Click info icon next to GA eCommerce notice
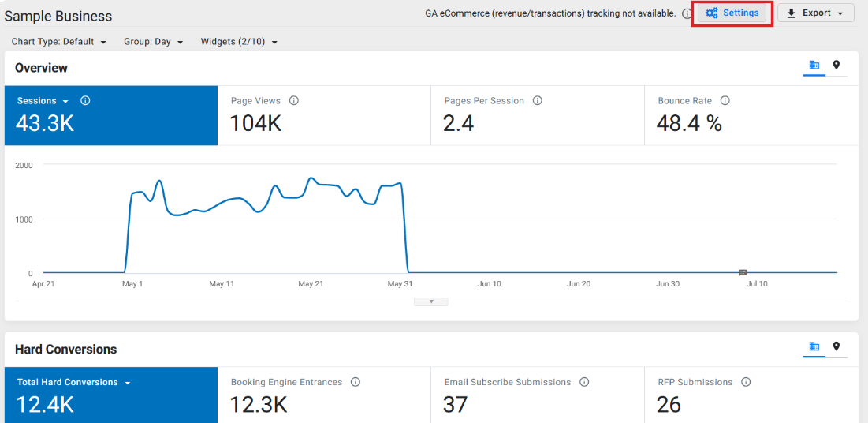Viewport: 868px width, 423px height. (687, 13)
